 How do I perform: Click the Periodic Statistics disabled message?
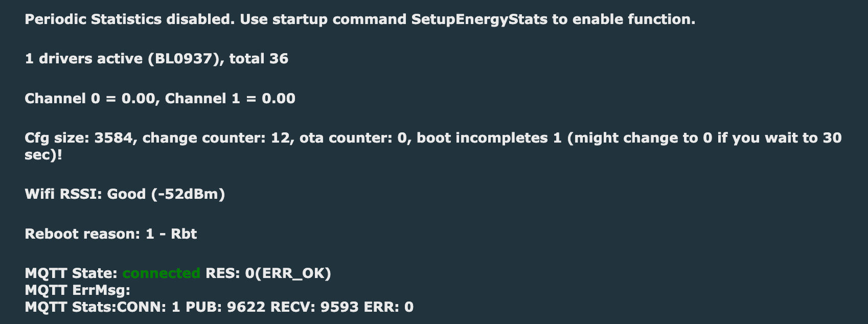[360, 19]
